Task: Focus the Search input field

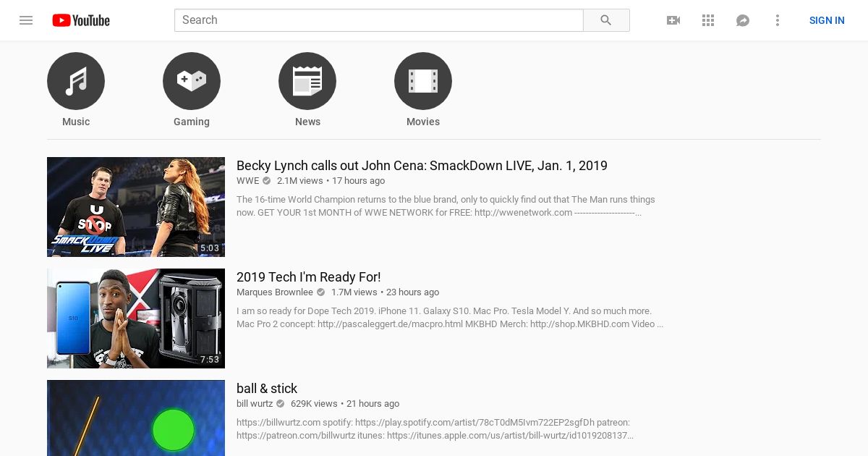Action: coord(379,20)
